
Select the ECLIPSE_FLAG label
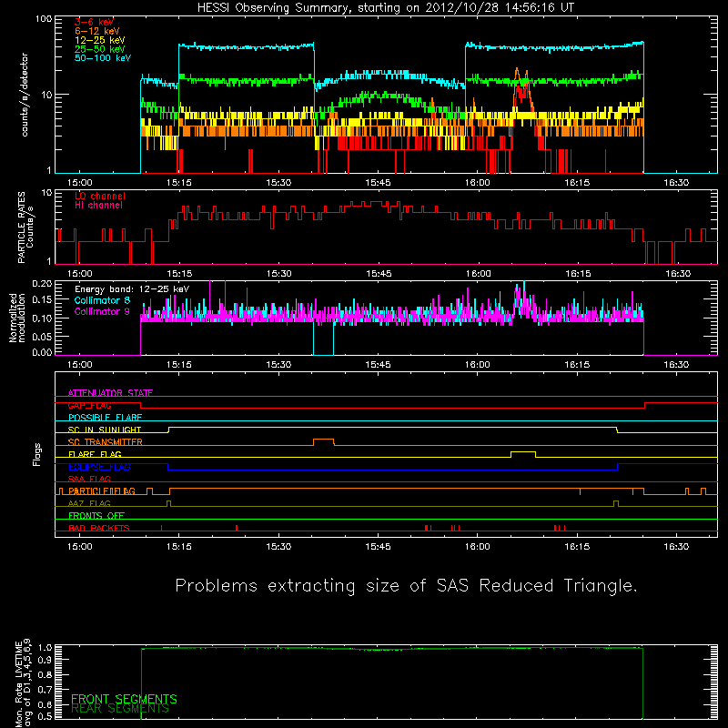point(99,467)
